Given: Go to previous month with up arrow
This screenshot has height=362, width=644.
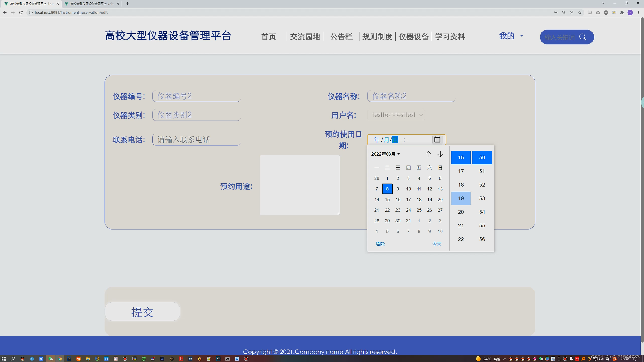Looking at the screenshot, I should tap(428, 154).
